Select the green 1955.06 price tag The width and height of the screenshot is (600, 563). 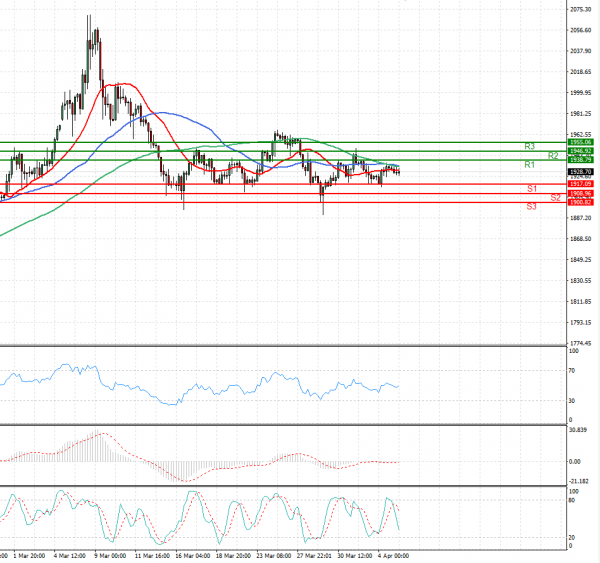coord(580,142)
